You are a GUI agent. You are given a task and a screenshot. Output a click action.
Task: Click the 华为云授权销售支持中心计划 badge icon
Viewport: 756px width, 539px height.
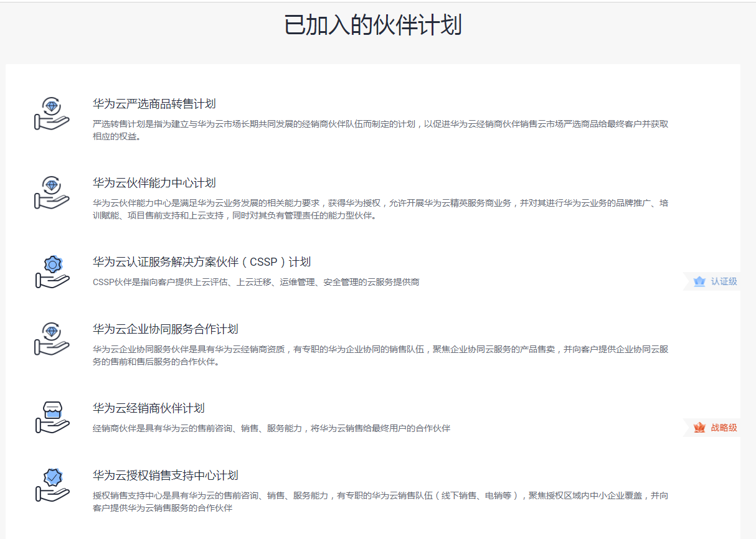click(52, 485)
